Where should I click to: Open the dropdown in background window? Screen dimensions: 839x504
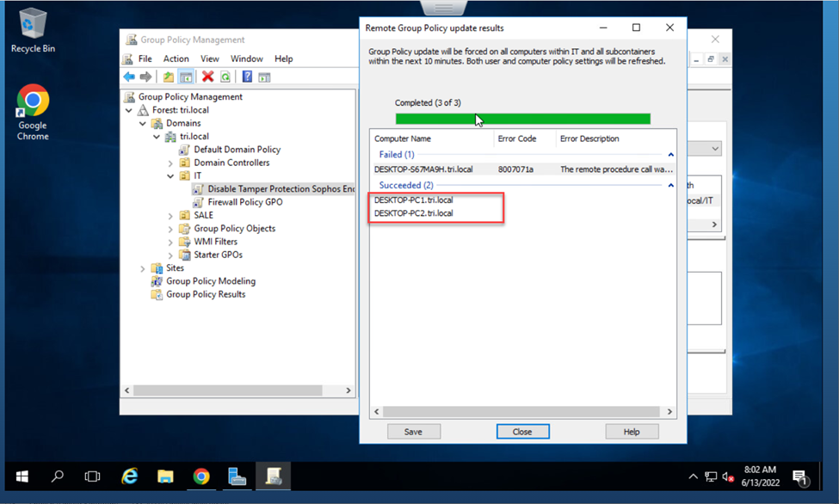pos(715,149)
